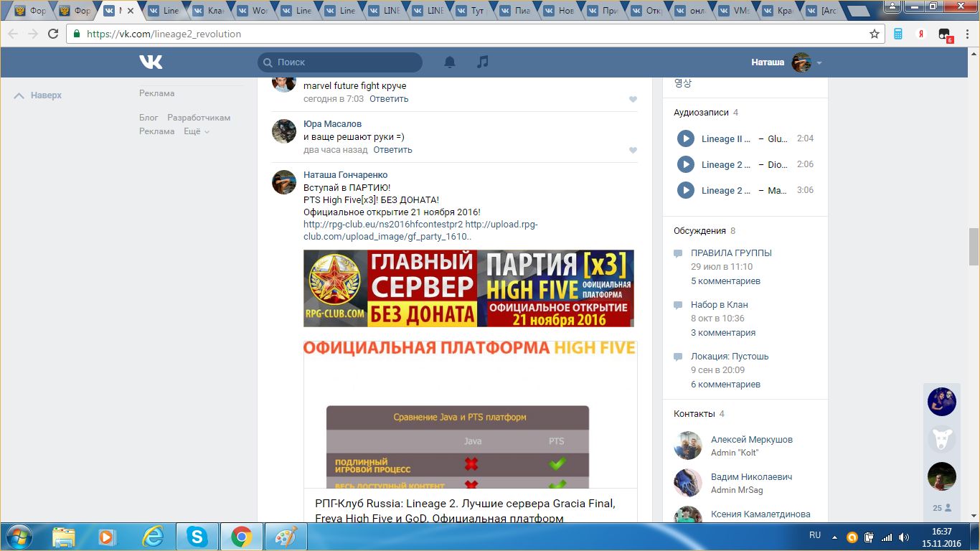Open the music player note icon
This screenshot has height=551, width=980.
pos(483,62)
